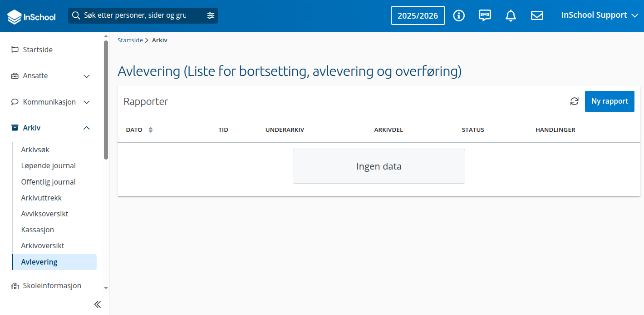
Task: Click the ARKIVDEL column header
Action: point(388,130)
